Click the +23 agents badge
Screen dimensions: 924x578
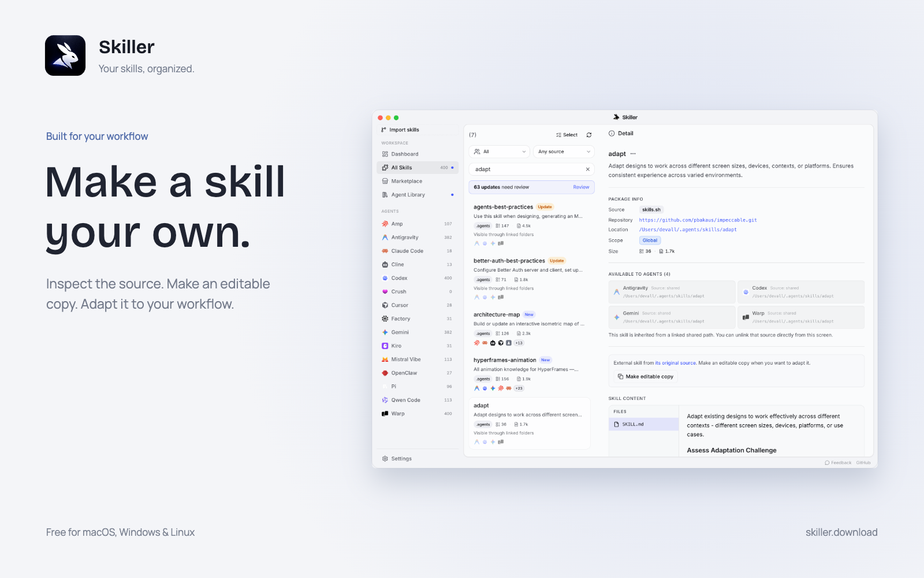click(519, 388)
